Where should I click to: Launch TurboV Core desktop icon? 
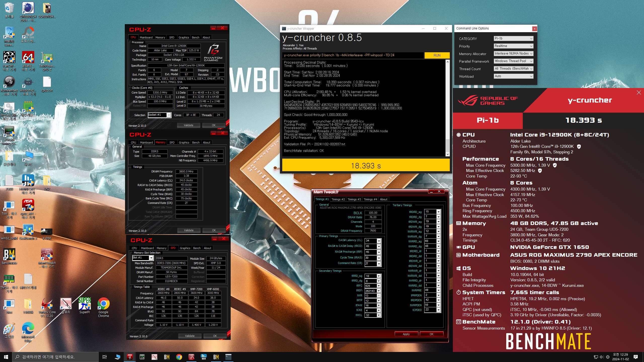coord(47,307)
